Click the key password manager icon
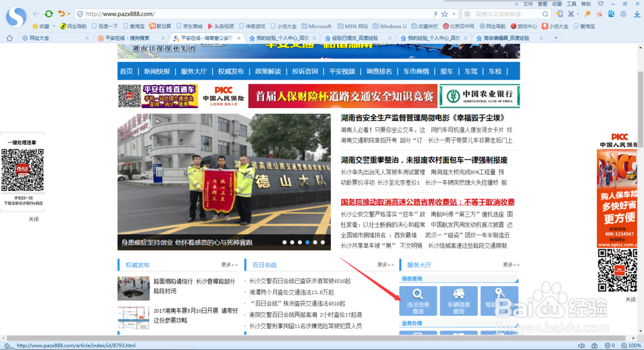 [x=587, y=14]
